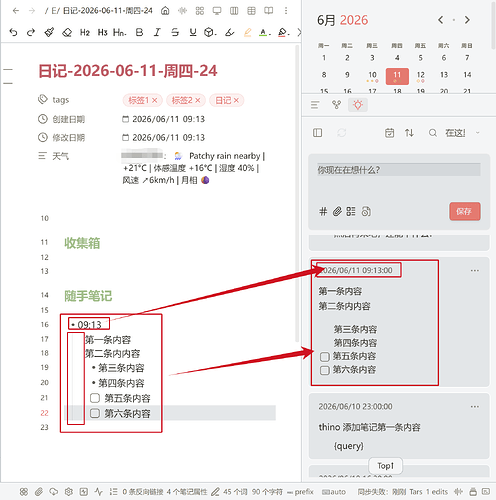The image size is (496, 500).
Task: Click the undo arrow in formatting toolbar
Action: [13, 32]
